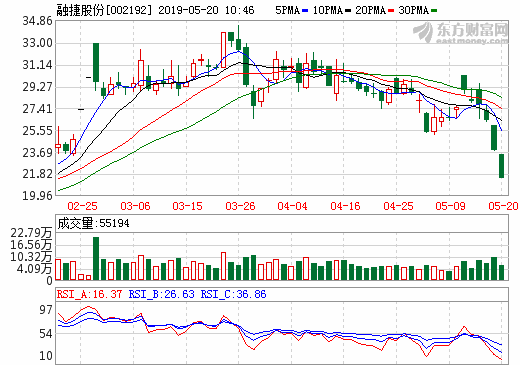Click the red 20PMA legend color marker
520x365 pixels.
pos(391,11)
